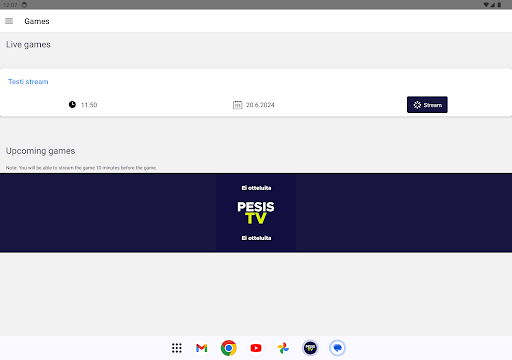The height and width of the screenshot is (360, 512).
Task: Open the hamburger navigation menu
Action: [9, 21]
